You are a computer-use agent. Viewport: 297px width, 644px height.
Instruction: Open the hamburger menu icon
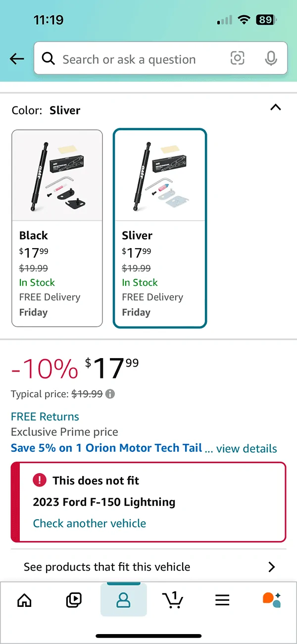(x=222, y=600)
